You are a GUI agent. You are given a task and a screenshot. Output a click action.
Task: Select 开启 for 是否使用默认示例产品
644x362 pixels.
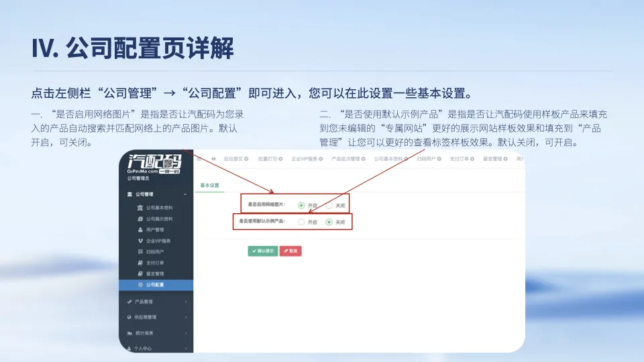coord(301,222)
